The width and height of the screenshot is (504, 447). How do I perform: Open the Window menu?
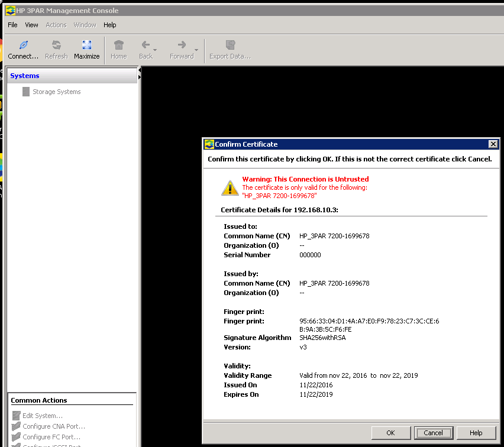pyautogui.click(x=84, y=25)
